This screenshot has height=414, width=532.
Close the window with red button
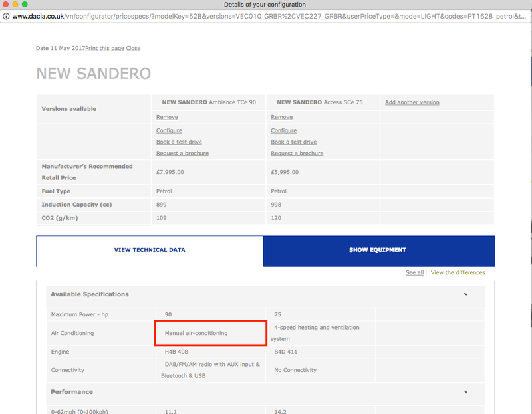coord(6,5)
